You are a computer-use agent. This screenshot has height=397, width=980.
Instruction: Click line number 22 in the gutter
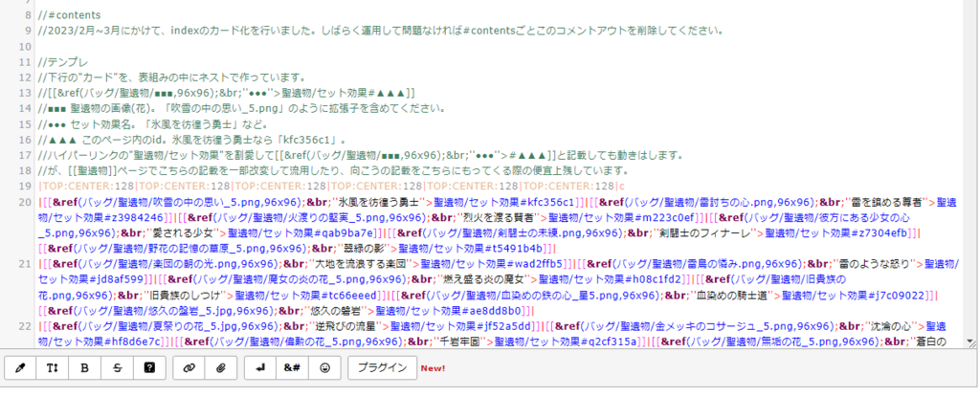tap(25, 325)
